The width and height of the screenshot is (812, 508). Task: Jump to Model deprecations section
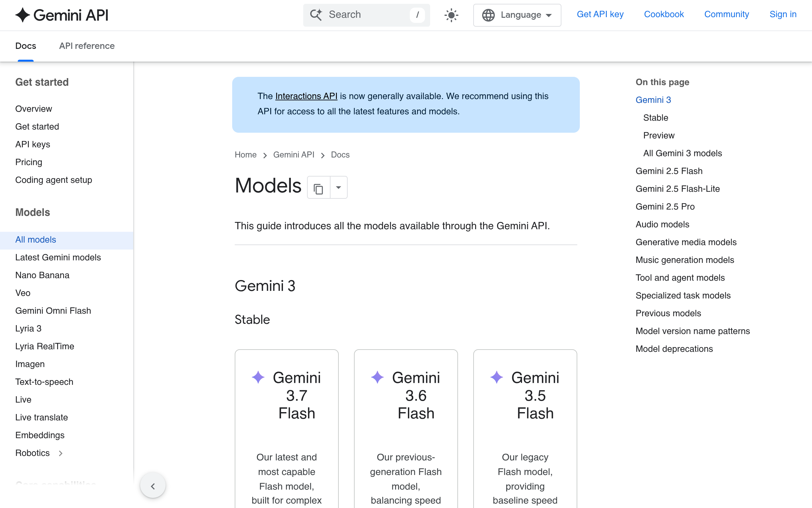pyautogui.click(x=674, y=349)
